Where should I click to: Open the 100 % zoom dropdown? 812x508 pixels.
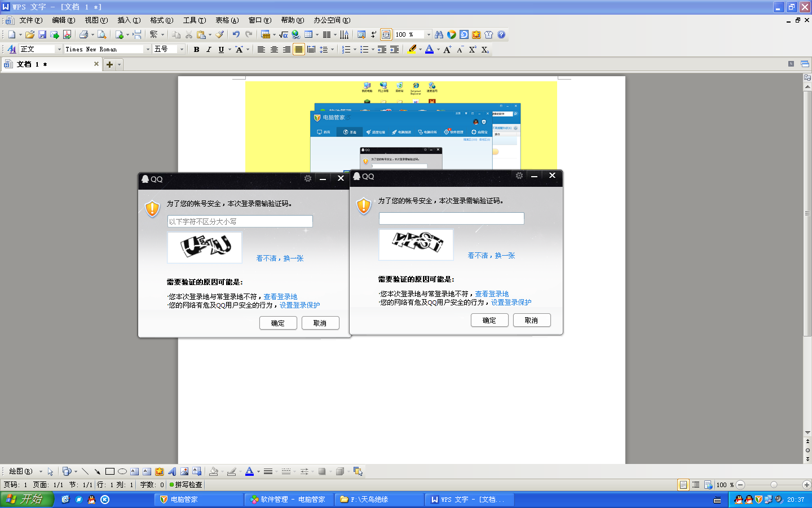429,34
